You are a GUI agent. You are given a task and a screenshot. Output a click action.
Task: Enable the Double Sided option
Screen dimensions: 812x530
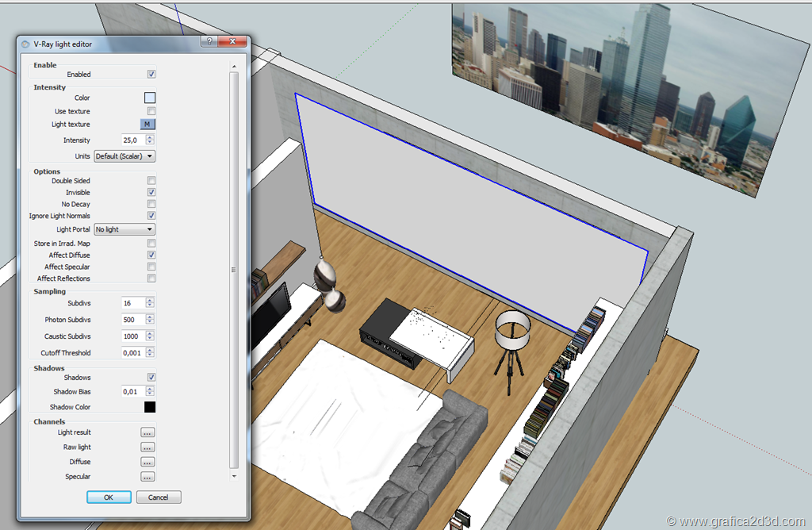click(151, 181)
